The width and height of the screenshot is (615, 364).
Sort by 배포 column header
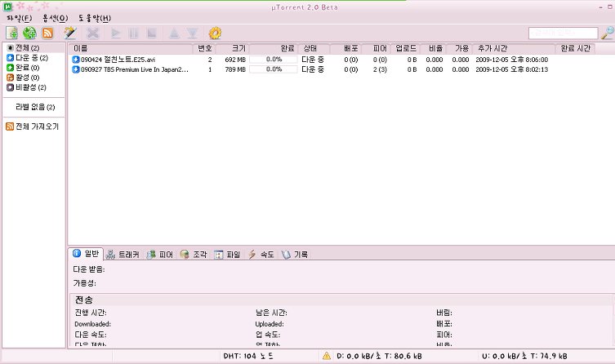tap(345, 48)
